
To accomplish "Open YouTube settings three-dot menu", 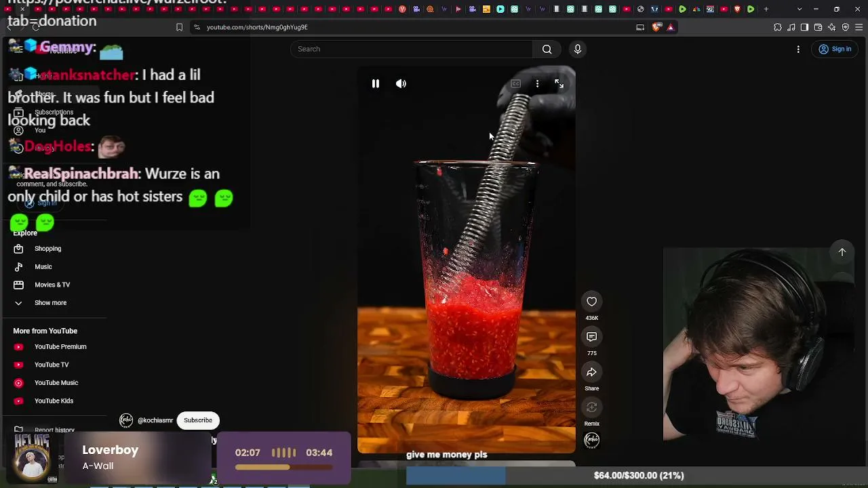I will (798, 49).
